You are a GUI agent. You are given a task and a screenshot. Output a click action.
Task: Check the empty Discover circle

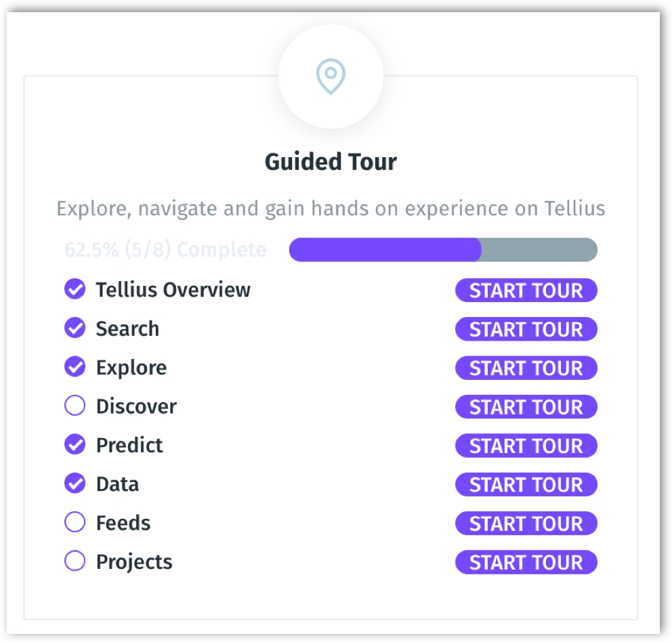75,406
